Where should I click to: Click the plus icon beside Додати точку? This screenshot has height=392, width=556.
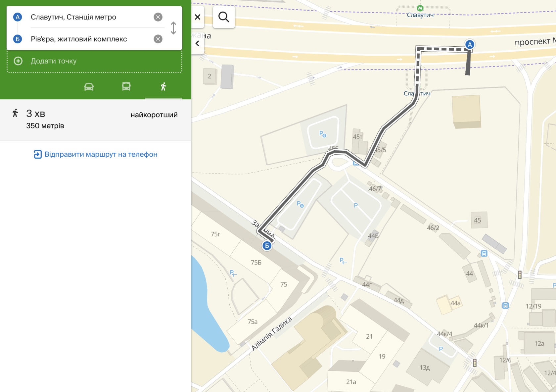click(18, 61)
